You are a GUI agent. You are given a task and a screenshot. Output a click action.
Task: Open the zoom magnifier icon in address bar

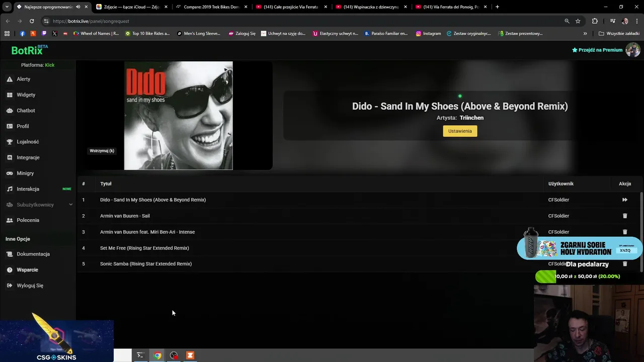[x=567, y=21]
